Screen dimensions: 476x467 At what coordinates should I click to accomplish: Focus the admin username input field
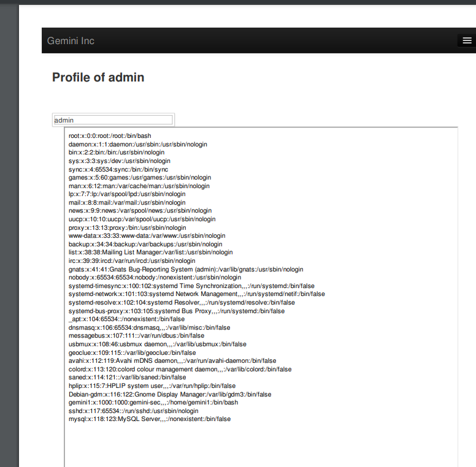(x=113, y=120)
